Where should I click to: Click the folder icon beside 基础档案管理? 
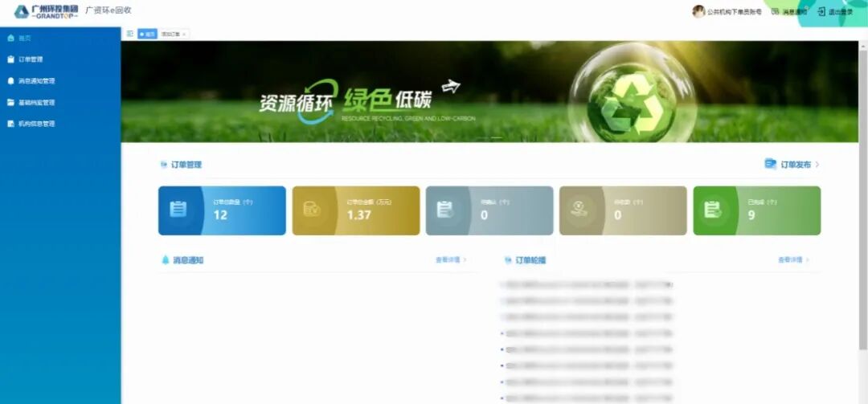click(x=10, y=103)
